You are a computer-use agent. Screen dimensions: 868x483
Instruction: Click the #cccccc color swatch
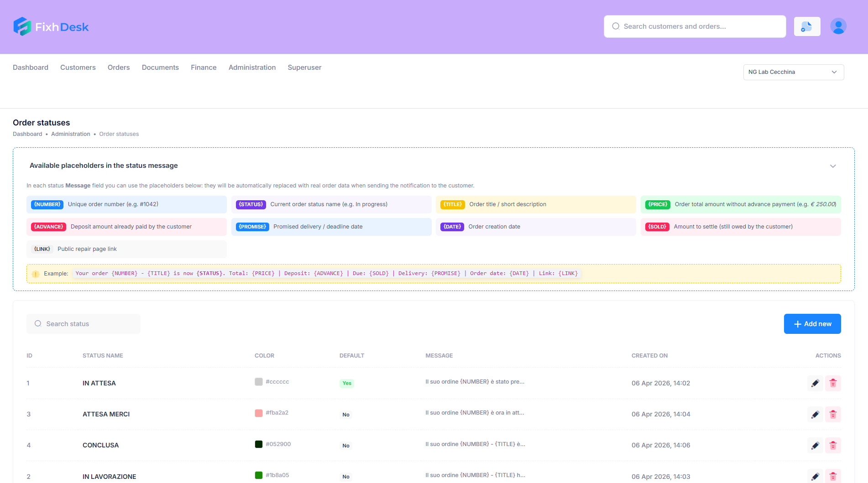pyautogui.click(x=259, y=382)
